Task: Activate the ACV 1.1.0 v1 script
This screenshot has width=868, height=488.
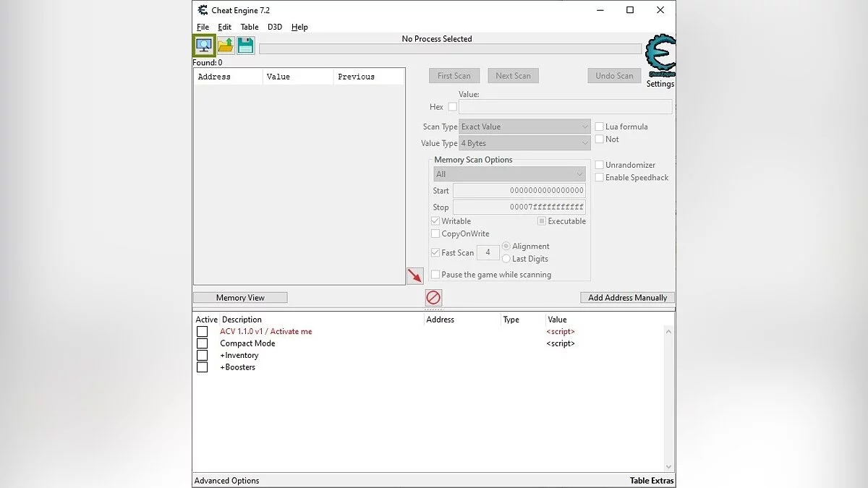Action: [x=203, y=331]
